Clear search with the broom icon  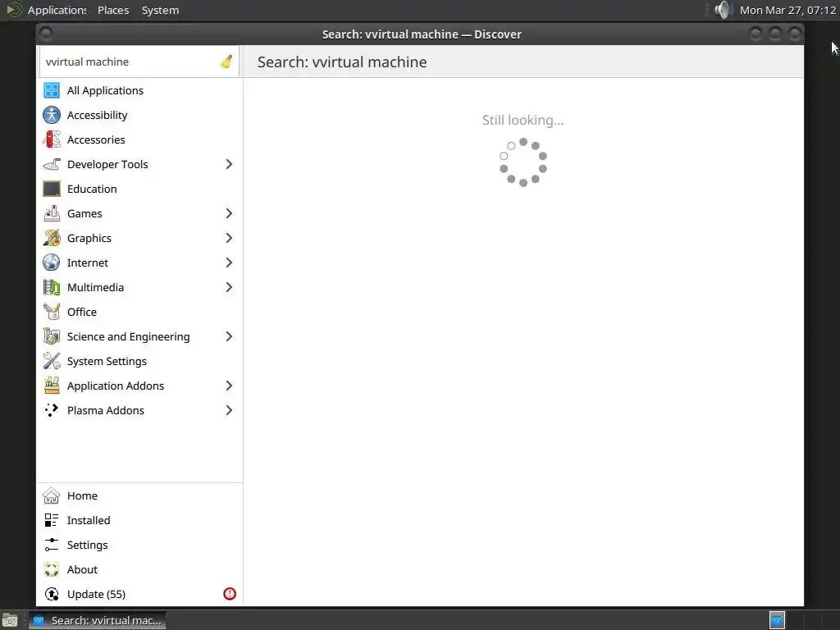coord(226,62)
